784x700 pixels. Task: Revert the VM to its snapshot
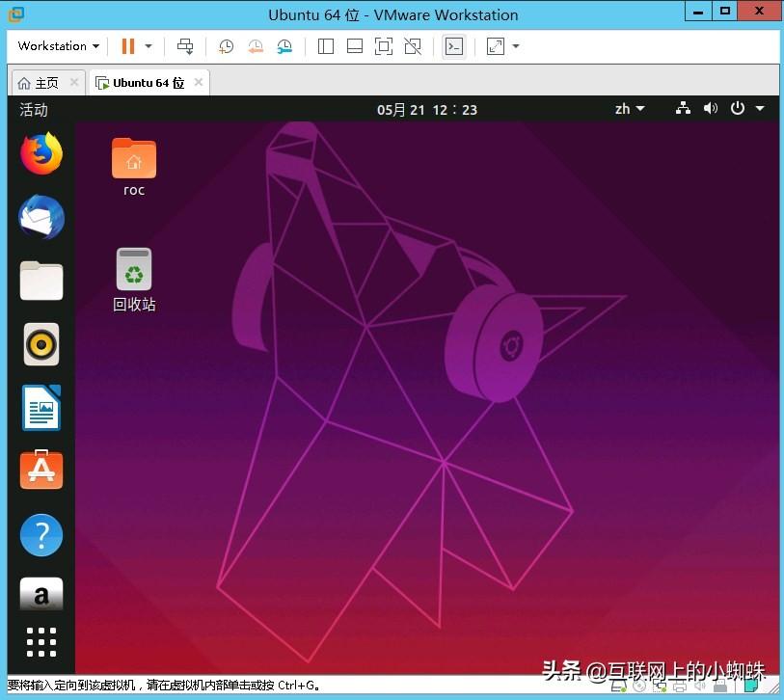click(x=255, y=45)
